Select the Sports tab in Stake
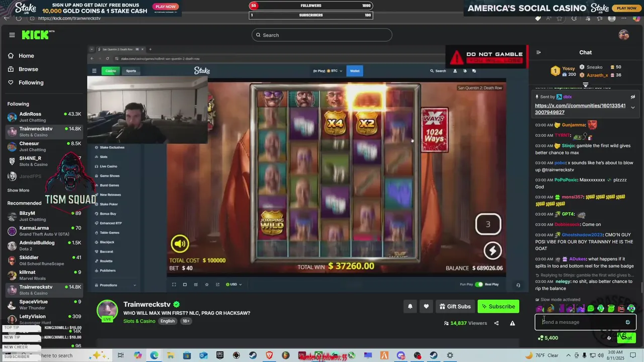The height and width of the screenshot is (362, 644). click(131, 71)
